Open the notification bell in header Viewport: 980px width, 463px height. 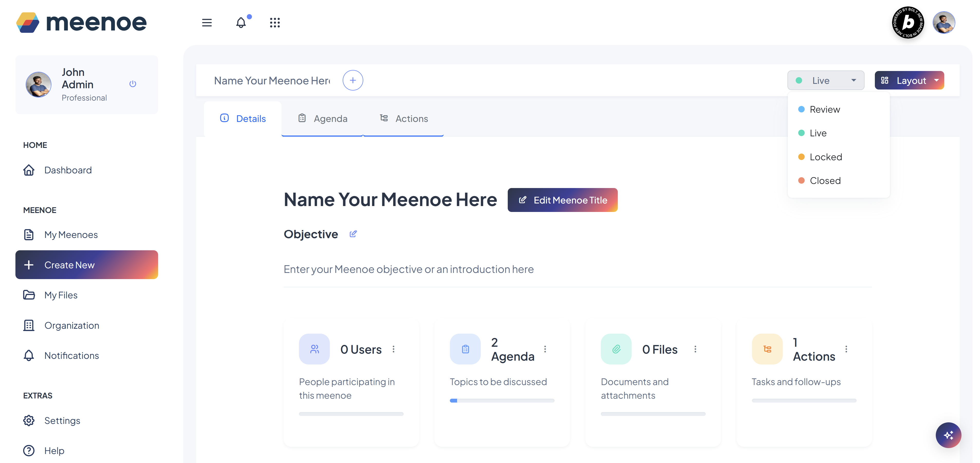click(x=241, y=23)
